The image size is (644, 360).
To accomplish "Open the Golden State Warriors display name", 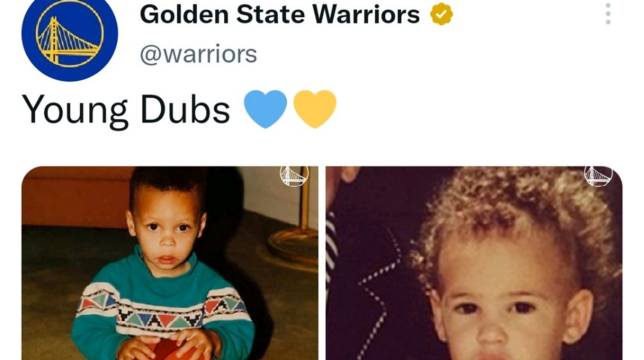I will (280, 14).
